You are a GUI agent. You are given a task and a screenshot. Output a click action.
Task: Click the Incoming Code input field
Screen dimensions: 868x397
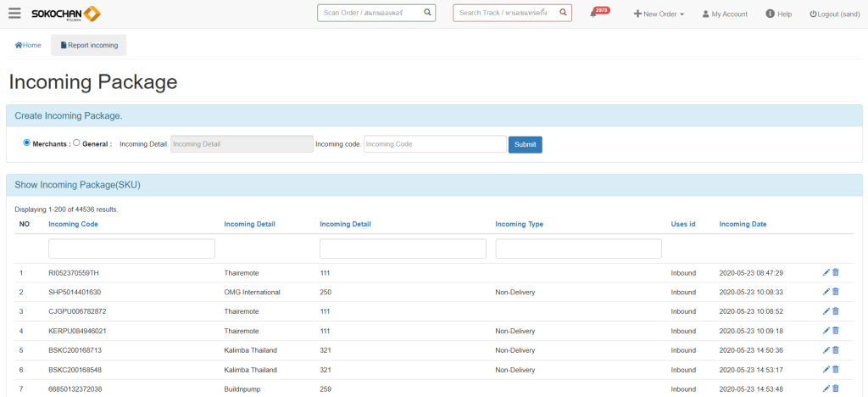pos(434,144)
